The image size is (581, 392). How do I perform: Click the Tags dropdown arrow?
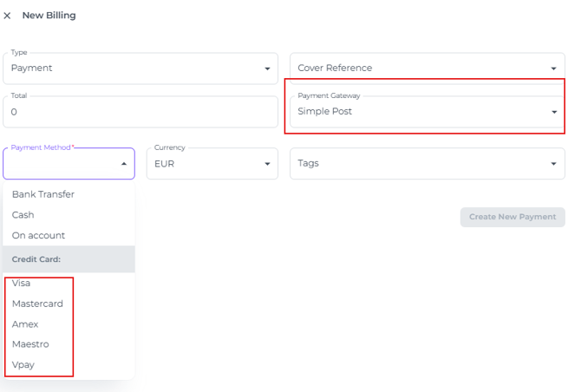[553, 164]
